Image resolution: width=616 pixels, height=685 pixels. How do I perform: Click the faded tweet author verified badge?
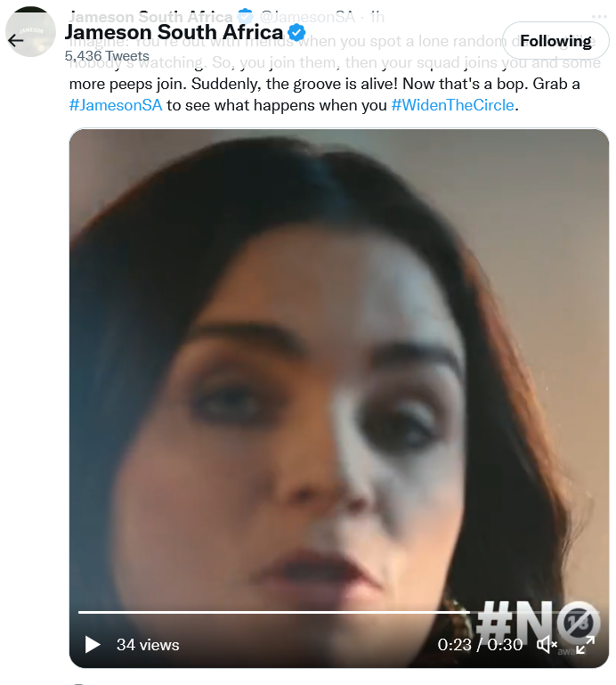pyautogui.click(x=247, y=17)
